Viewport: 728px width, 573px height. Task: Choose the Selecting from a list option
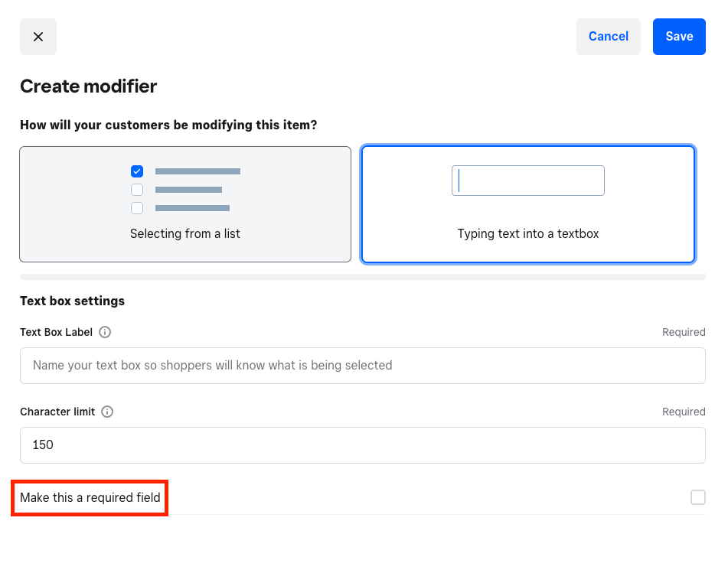184,205
